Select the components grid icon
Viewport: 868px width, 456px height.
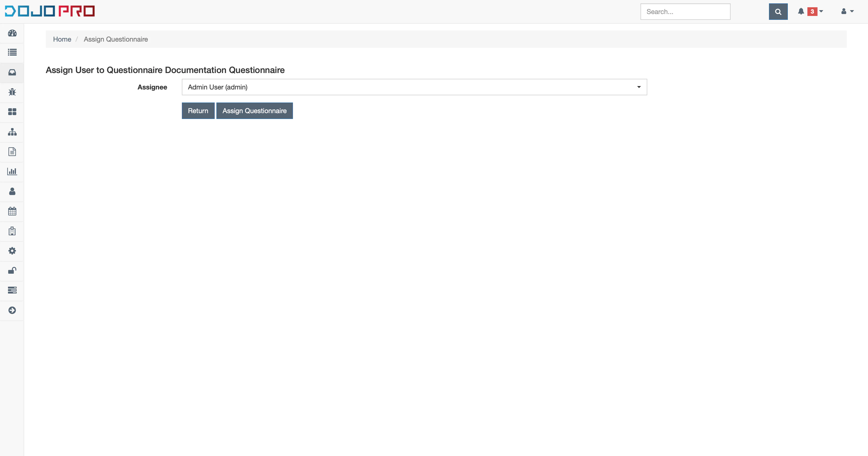tap(12, 112)
